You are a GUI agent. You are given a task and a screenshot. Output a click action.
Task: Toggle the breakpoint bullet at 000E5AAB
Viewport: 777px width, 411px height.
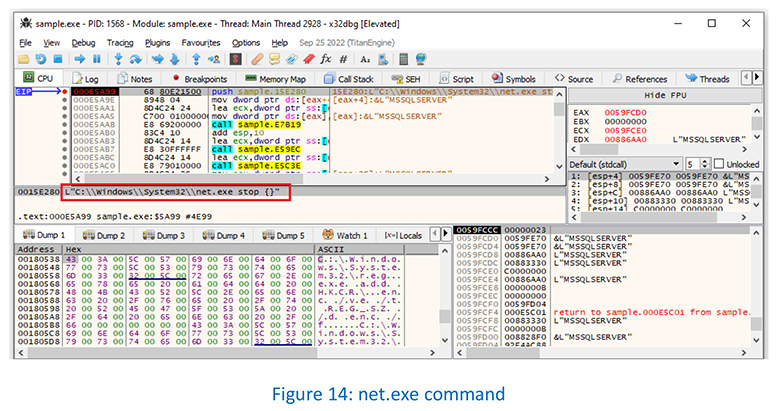coord(64,125)
